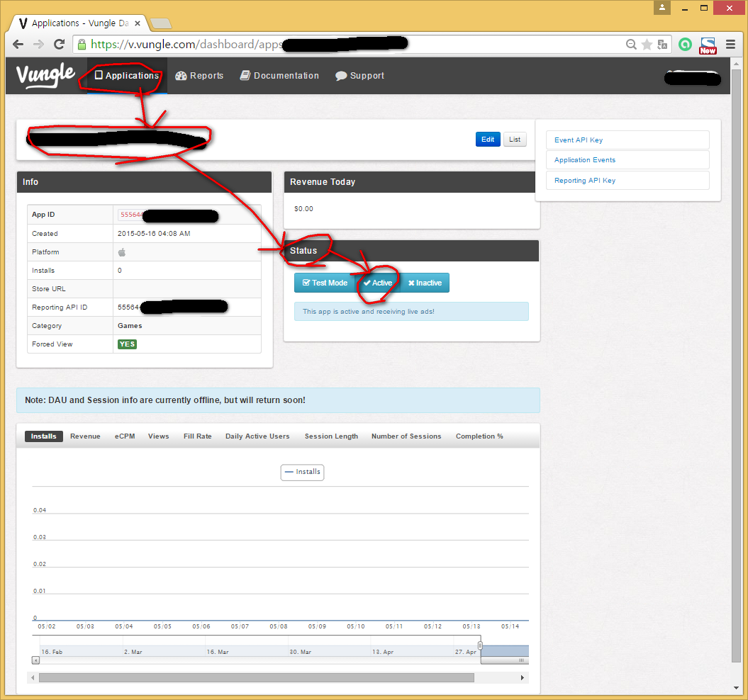Toggle the Installs legend series
This screenshot has width=748, height=700.
pyautogui.click(x=303, y=472)
